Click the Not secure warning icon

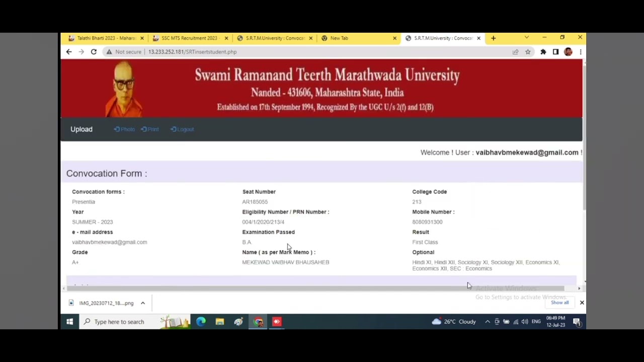coord(109,52)
